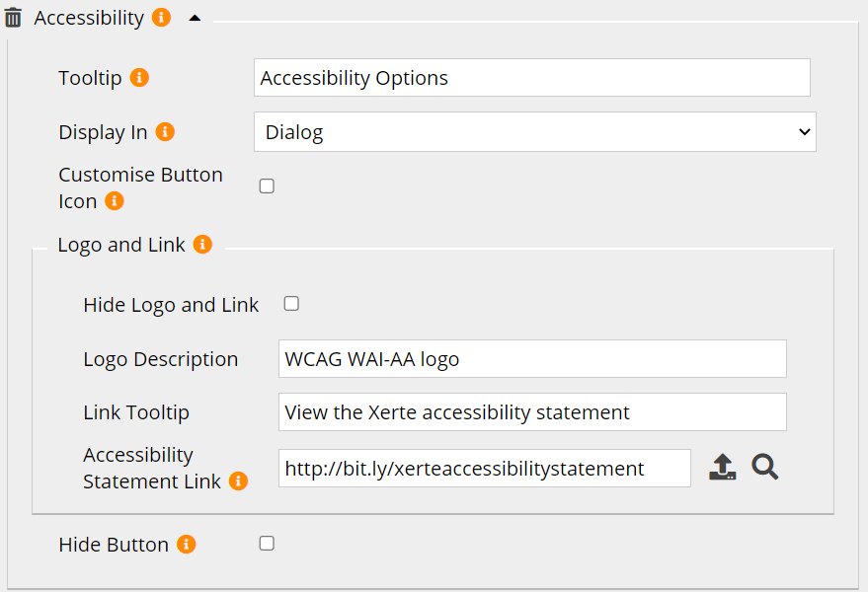Image resolution: width=868 pixels, height=592 pixels.
Task: Collapse the Accessibility section arrow
Action: tap(195, 19)
